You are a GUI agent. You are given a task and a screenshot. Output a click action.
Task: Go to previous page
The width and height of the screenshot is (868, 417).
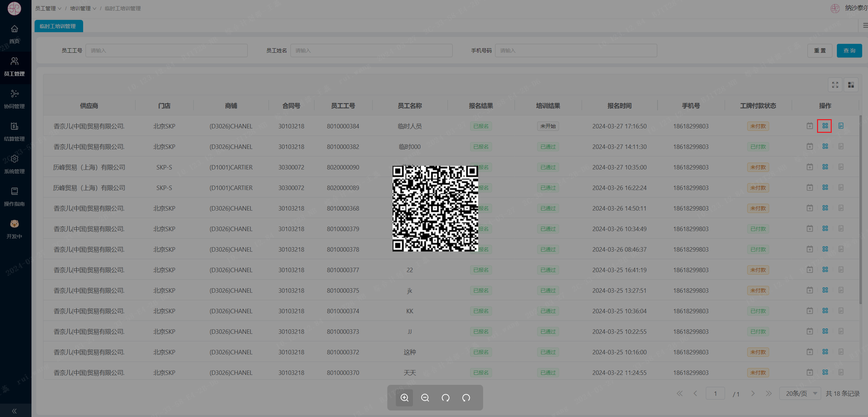click(x=695, y=393)
